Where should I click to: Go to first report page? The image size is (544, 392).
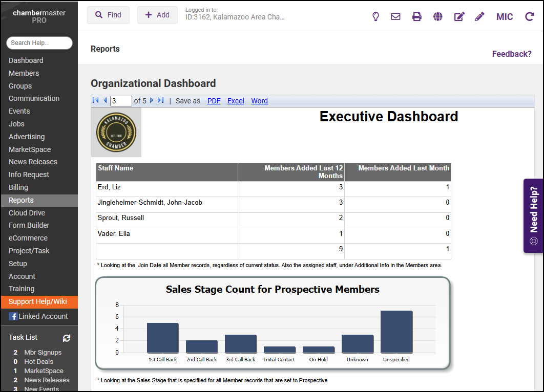pyautogui.click(x=95, y=101)
